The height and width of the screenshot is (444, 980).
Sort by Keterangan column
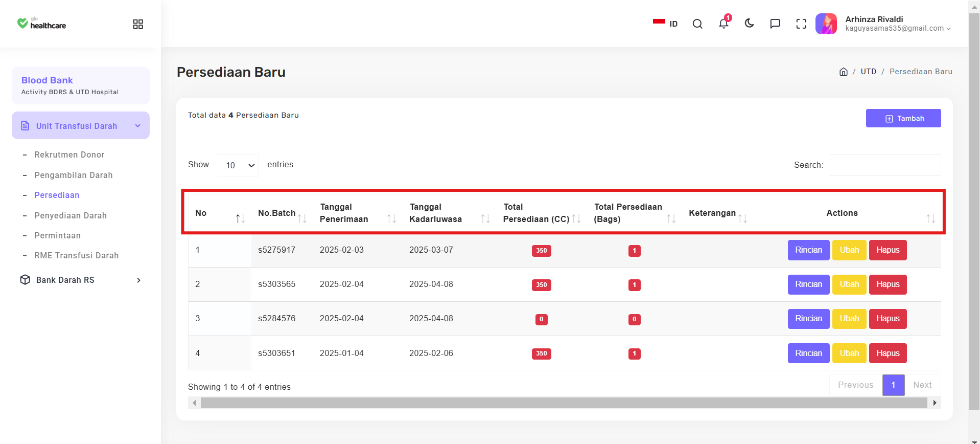click(x=718, y=213)
